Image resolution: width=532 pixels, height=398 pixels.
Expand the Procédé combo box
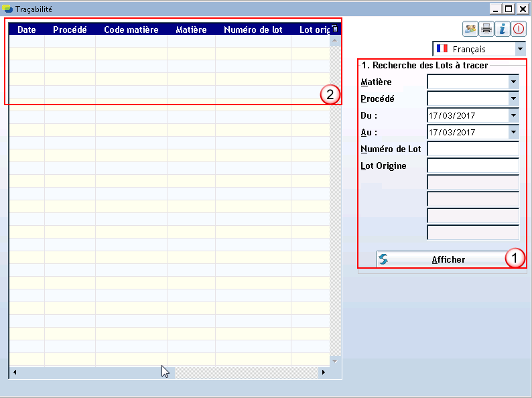point(513,98)
